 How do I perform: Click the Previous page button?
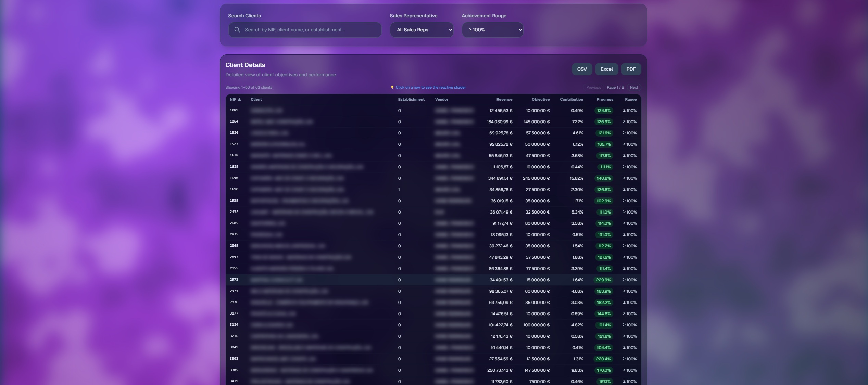click(x=593, y=87)
